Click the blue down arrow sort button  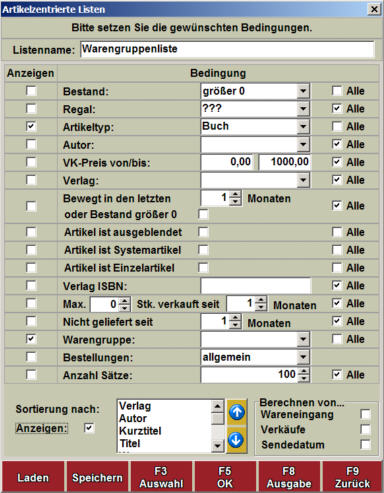(x=237, y=440)
